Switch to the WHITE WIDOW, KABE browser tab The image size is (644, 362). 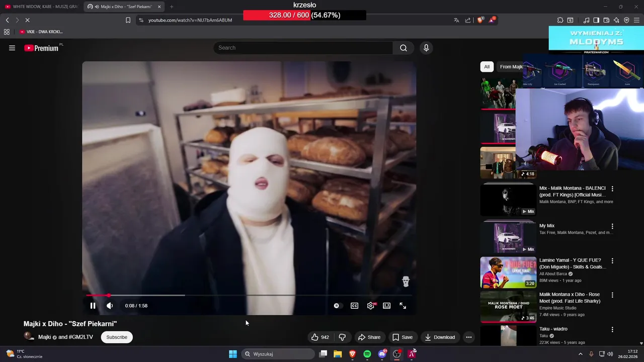tap(41, 7)
